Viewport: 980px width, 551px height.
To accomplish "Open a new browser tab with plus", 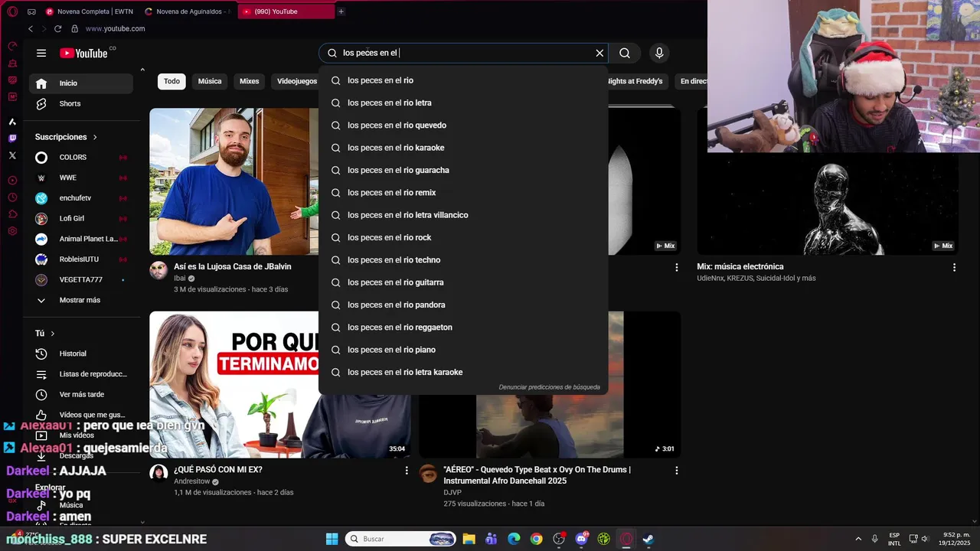I will coord(341,11).
